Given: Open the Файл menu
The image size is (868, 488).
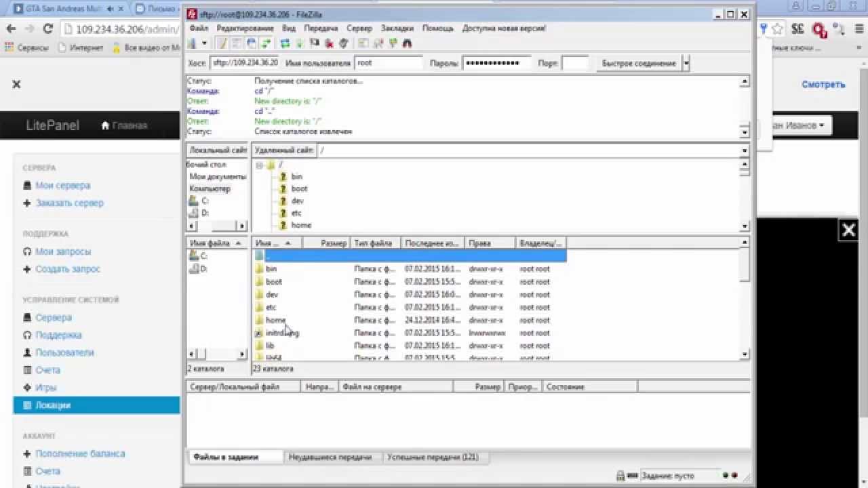Looking at the screenshot, I should [199, 28].
